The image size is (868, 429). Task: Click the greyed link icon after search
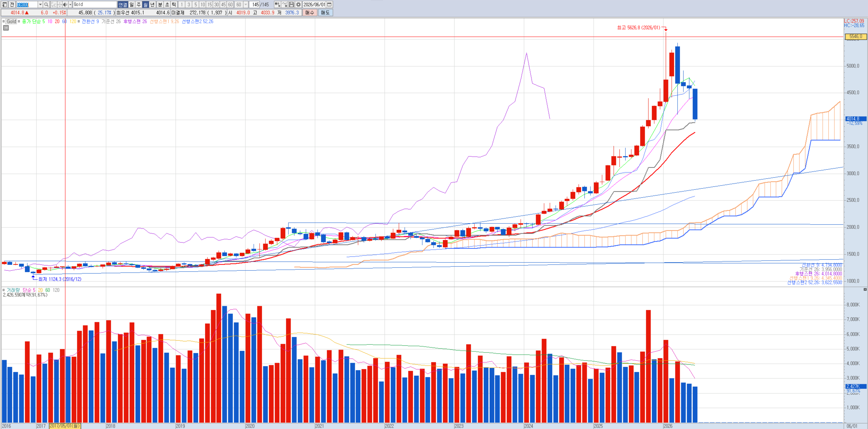pos(53,4)
